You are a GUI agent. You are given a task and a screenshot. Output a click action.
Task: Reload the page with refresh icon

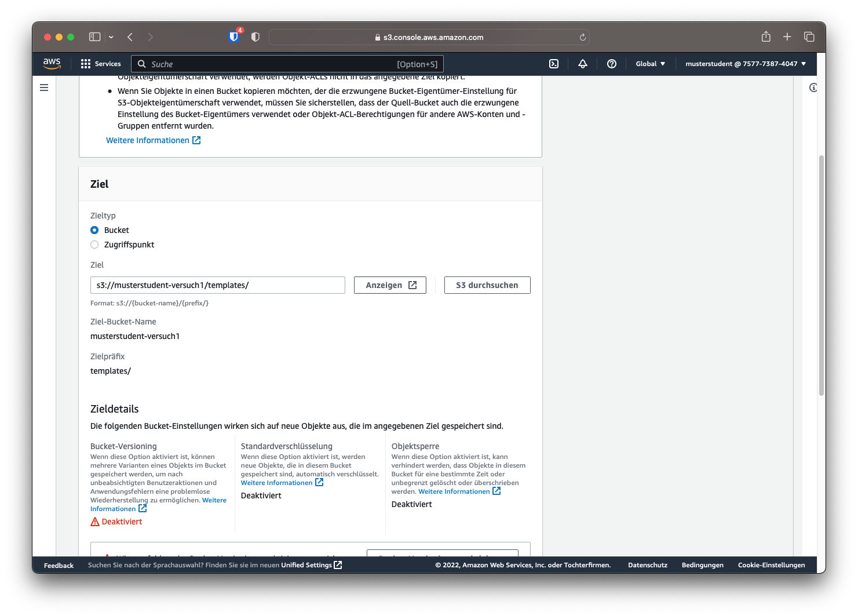583,37
